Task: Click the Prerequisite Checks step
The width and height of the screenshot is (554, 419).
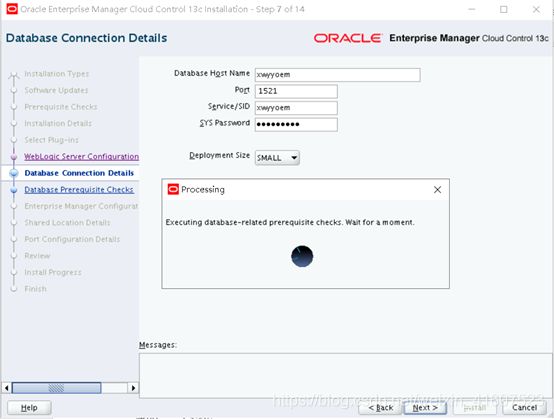Action: [61, 107]
